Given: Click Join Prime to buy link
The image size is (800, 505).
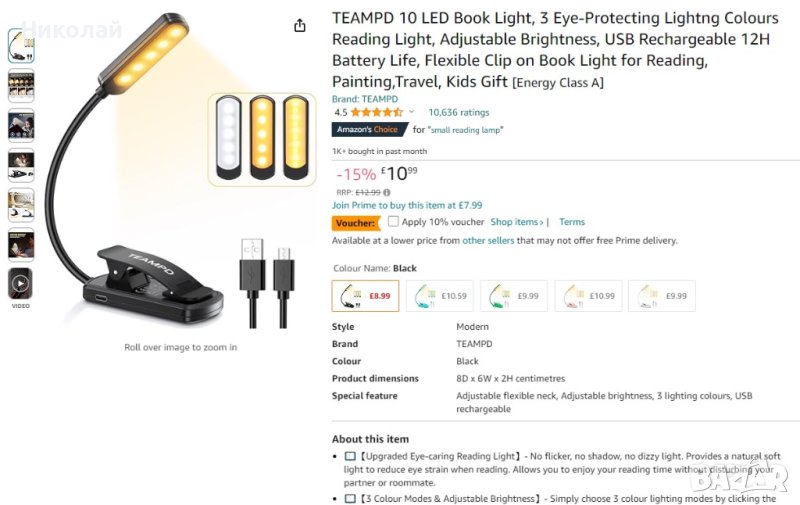Looking at the screenshot, I should [407, 205].
